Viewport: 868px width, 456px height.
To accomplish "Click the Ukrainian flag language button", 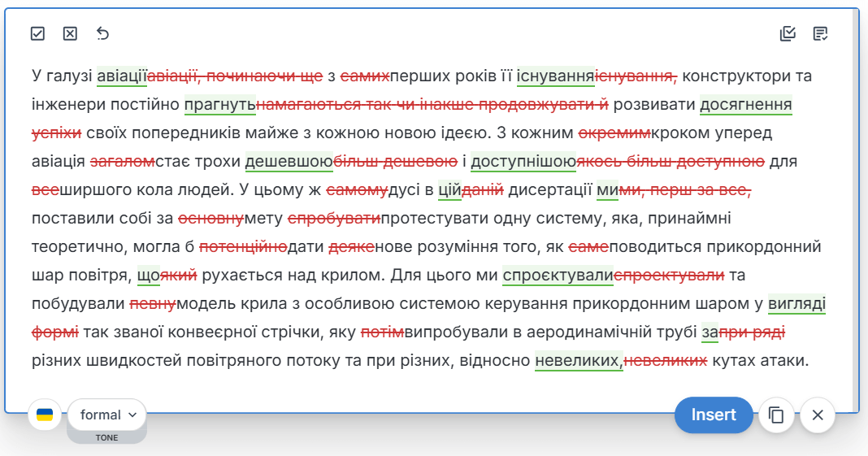I will click(x=45, y=415).
